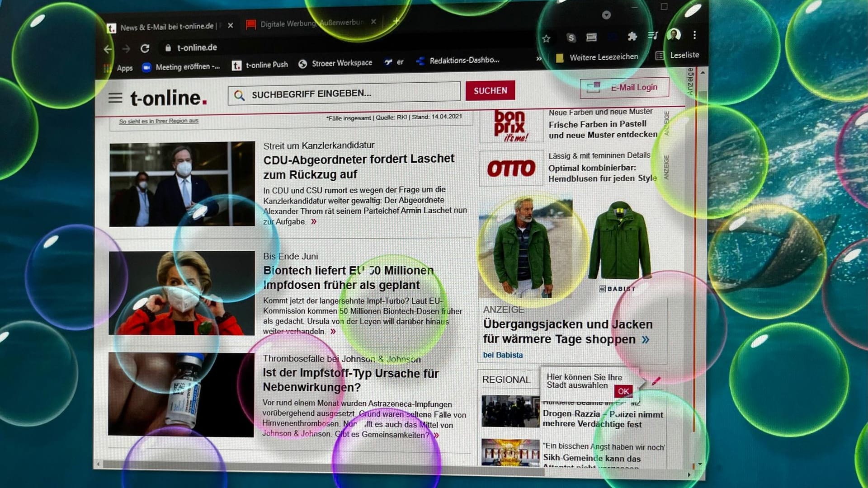This screenshot has height=488, width=868.
Task: Click the vertical scrollbar down arrow
Action: tap(700, 464)
